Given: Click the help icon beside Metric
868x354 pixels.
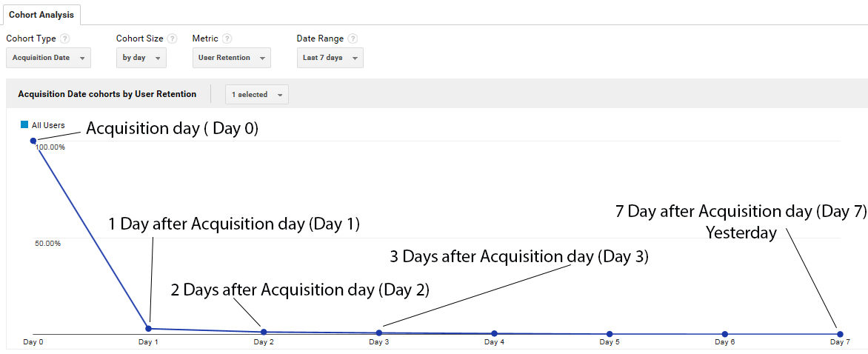Looking at the screenshot, I should (x=227, y=39).
